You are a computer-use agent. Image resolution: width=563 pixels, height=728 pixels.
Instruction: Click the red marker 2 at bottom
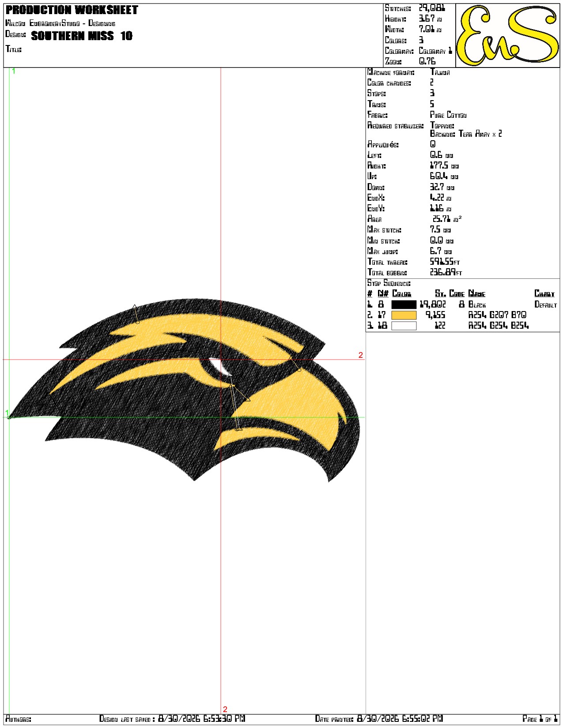(225, 709)
